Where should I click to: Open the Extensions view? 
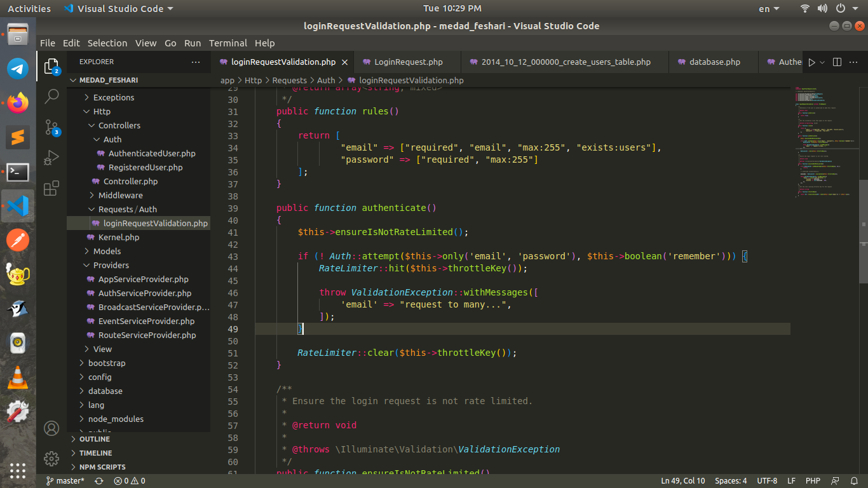tap(51, 188)
